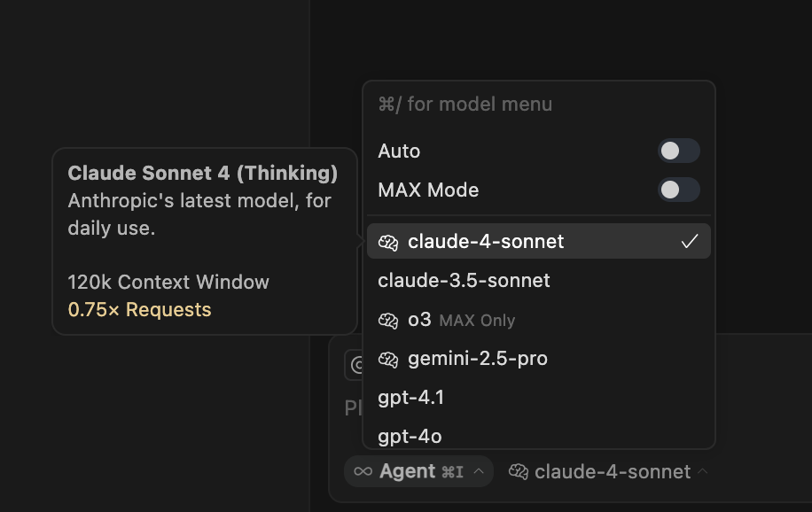Click the brain icon beside gemini-2.5-pro

click(388, 360)
